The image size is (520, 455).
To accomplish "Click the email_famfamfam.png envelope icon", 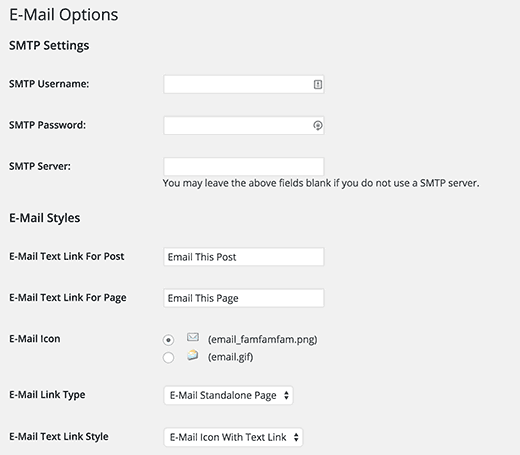I will click(193, 337).
